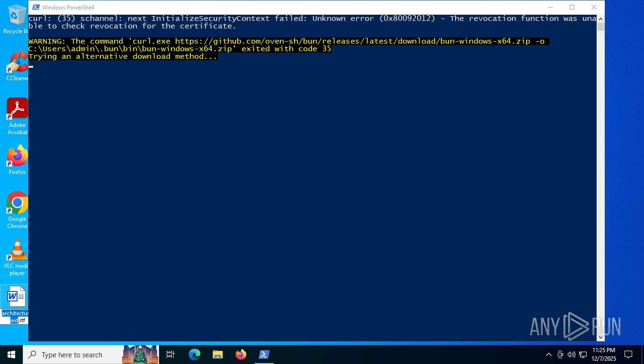This screenshot has height=364, width=644.
Task: Click the 'Windows PowerShell' title text
Action: (68, 8)
